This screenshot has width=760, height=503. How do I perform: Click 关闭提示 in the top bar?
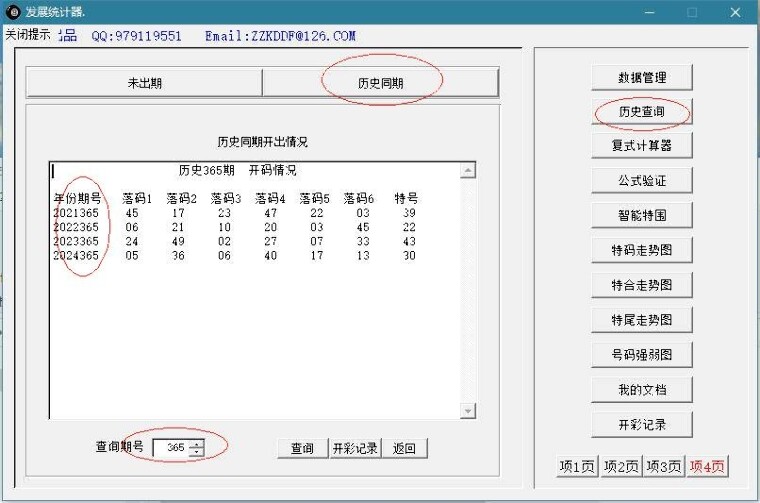pyautogui.click(x=28, y=35)
